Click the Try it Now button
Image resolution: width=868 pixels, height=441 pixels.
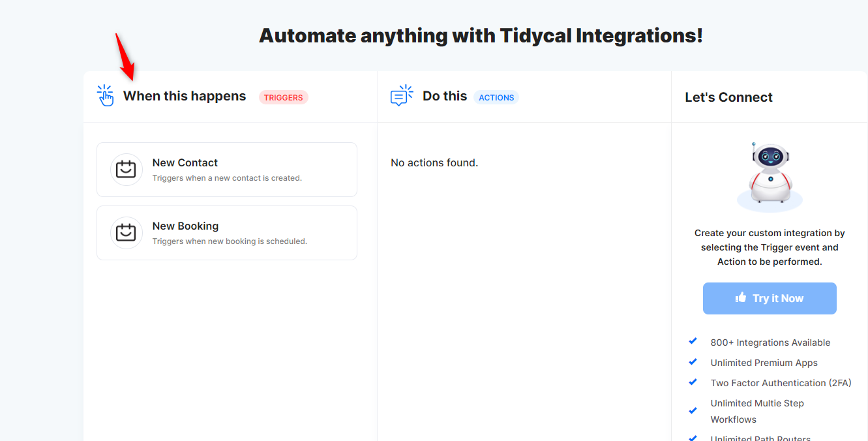click(770, 298)
